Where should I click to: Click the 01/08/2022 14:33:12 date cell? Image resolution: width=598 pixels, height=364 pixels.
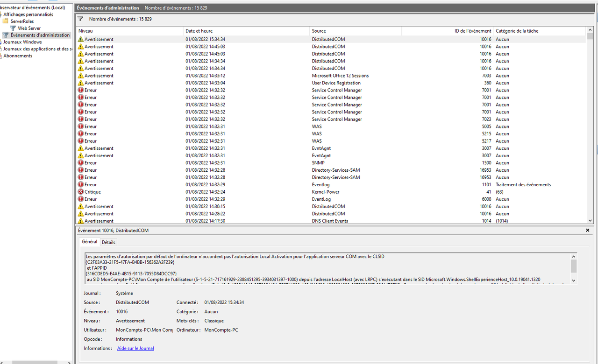[x=205, y=76]
